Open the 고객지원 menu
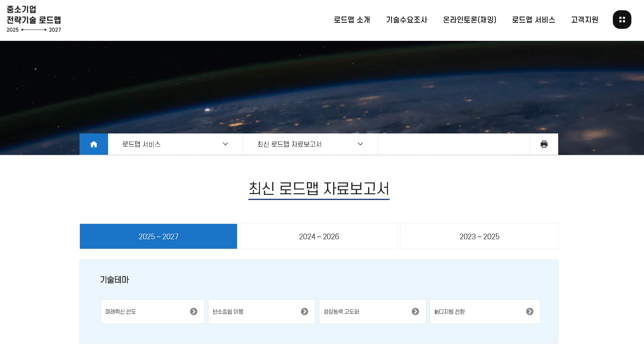The image size is (644, 352). pyautogui.click(x=584, y=20)
